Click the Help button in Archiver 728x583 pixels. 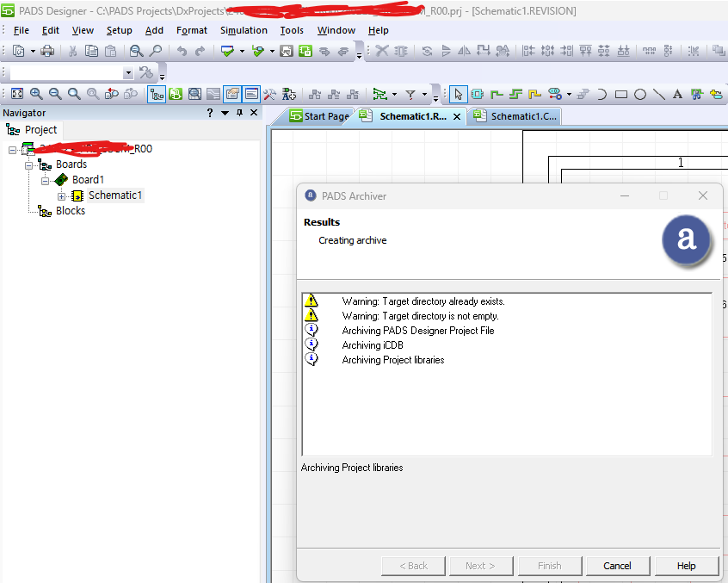(686, 566)
